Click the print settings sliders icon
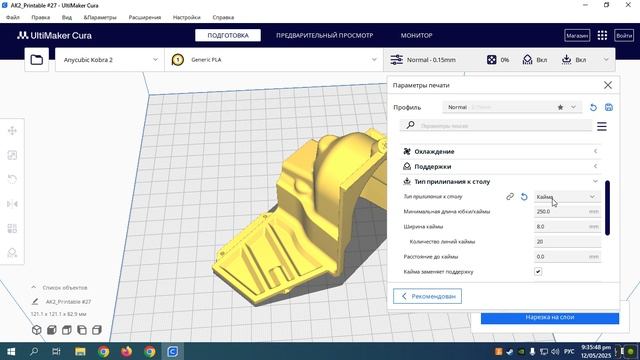The height and width of the screenshot is (360, 640). (x=396, y=60)
